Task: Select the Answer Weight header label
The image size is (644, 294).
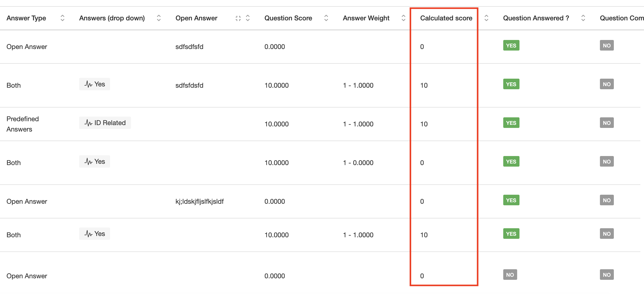Action: (x=366, y=18)
